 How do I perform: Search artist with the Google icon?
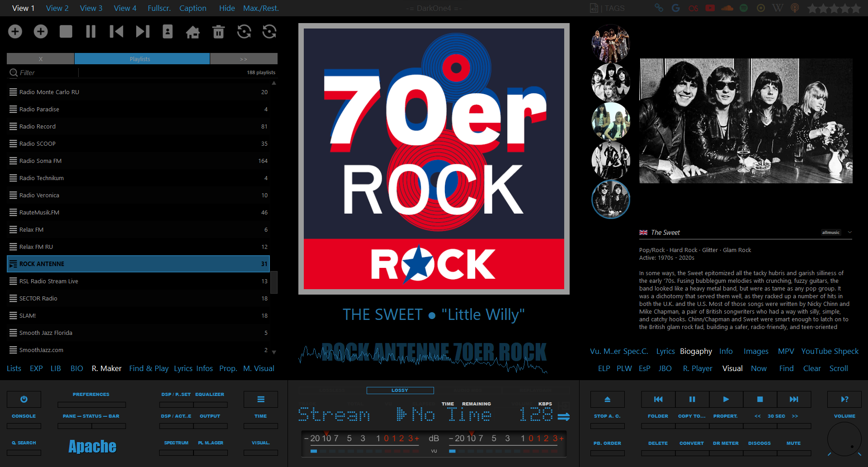676,8
